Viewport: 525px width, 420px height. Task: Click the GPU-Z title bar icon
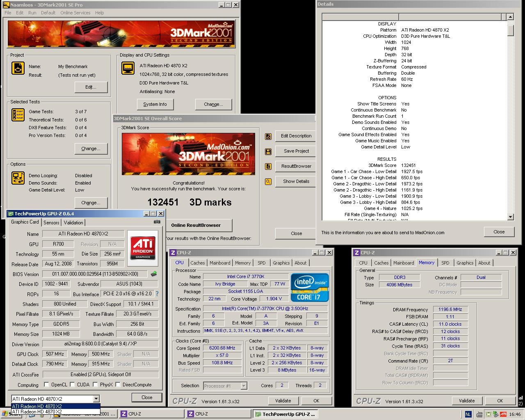10,214
